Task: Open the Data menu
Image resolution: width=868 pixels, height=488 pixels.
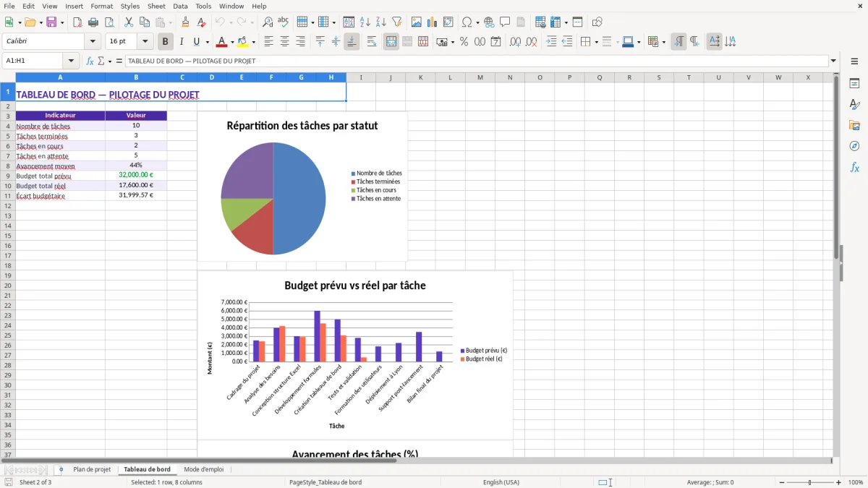Action: tap(180, 6)
